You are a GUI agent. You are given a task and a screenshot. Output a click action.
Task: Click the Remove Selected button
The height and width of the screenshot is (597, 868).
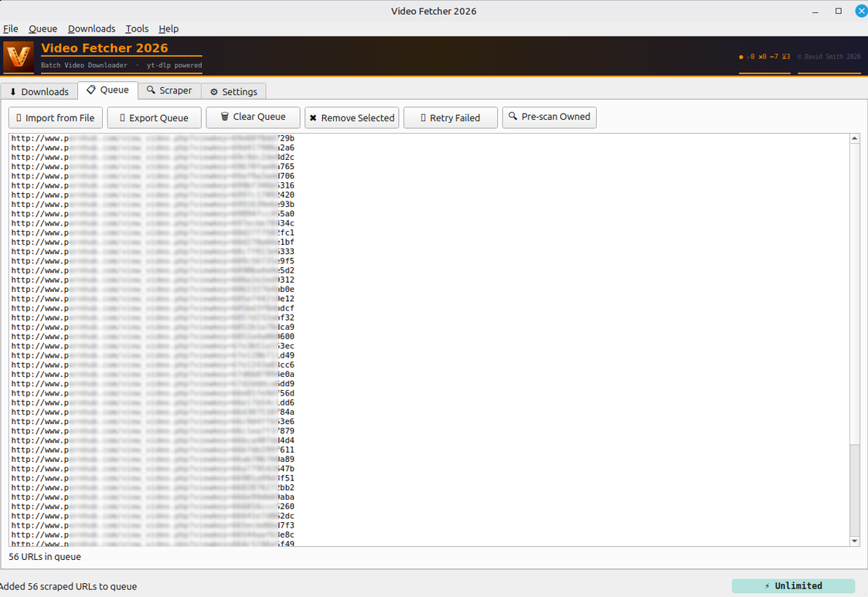coord(352,118)
